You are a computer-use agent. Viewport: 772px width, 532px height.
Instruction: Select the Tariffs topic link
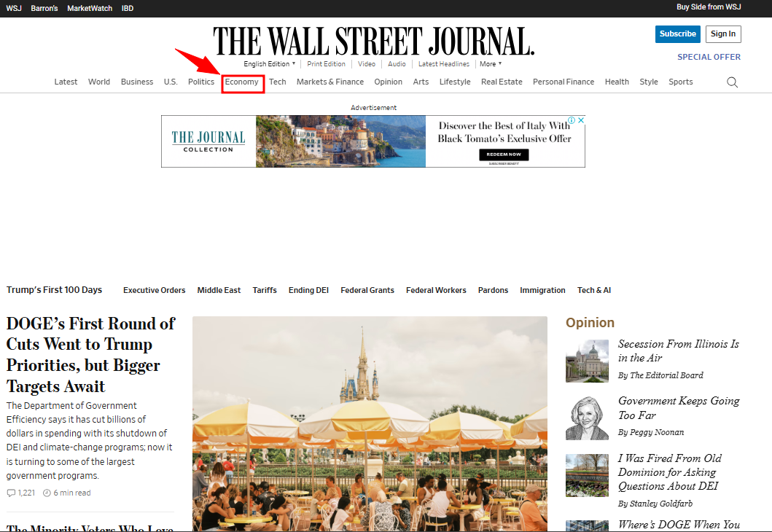click(x=265, y=290)
